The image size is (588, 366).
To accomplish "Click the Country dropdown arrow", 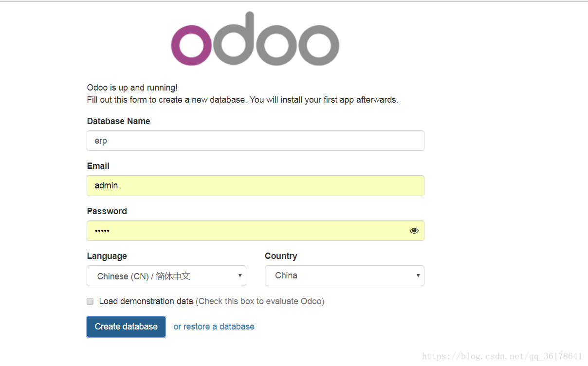I will pyautogui.click(x=418, y=275).
